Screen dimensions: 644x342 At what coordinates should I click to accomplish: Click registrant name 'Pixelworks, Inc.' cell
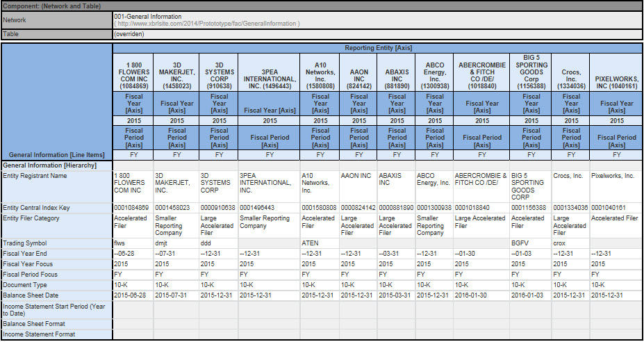tap(616, 186)
